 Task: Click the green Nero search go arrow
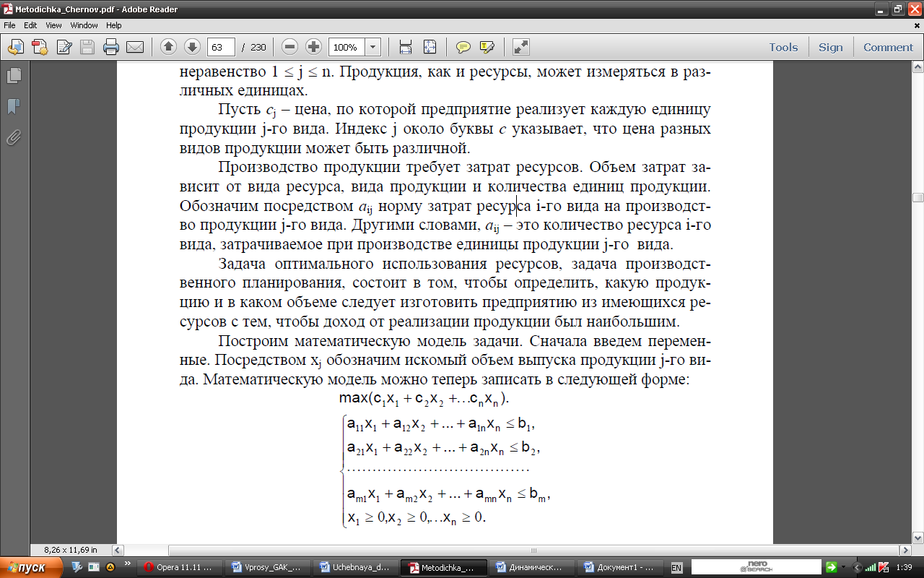[832, 567]
